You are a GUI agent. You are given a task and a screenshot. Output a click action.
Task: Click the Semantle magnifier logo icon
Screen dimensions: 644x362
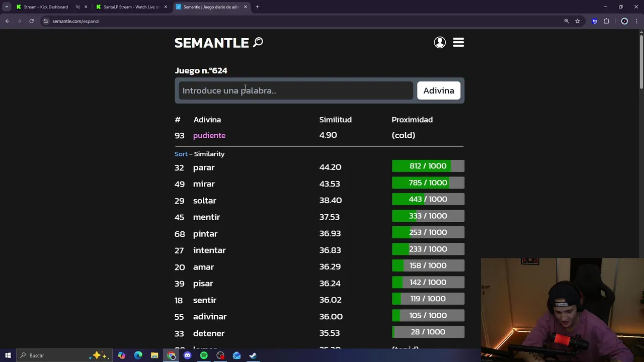pyautogui.click(x=258, y=42)
